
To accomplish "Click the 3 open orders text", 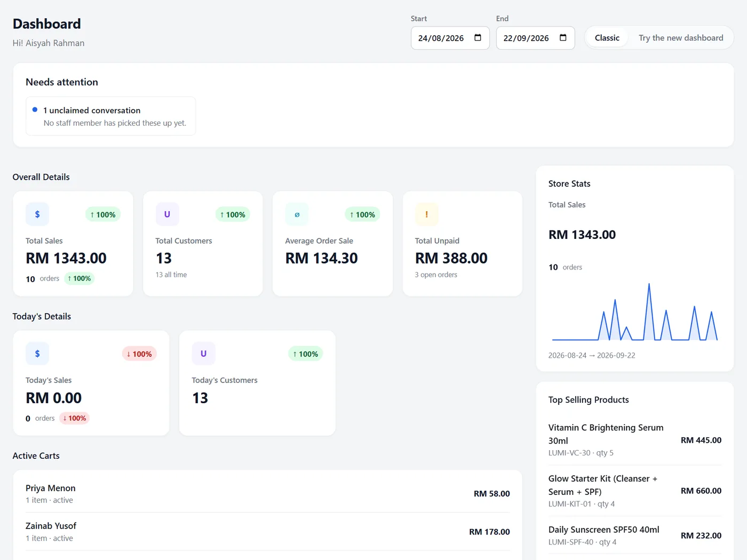I will (x=436, y=275).
